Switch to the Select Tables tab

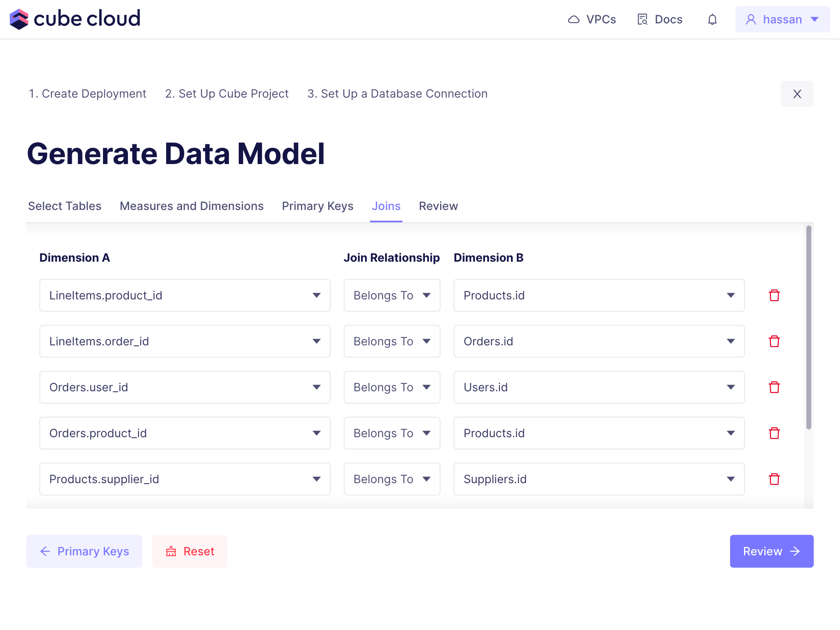[65, 206]
